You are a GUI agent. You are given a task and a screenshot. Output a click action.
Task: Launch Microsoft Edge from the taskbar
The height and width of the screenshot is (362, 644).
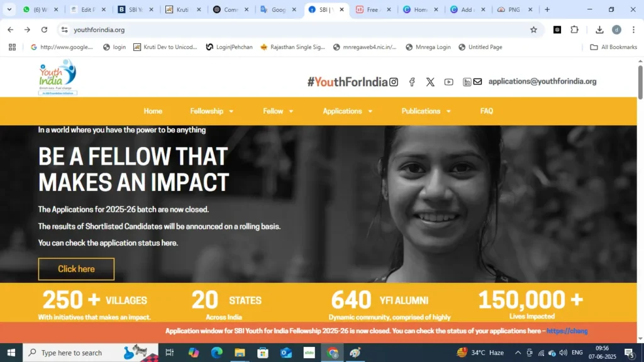(216, 353)
